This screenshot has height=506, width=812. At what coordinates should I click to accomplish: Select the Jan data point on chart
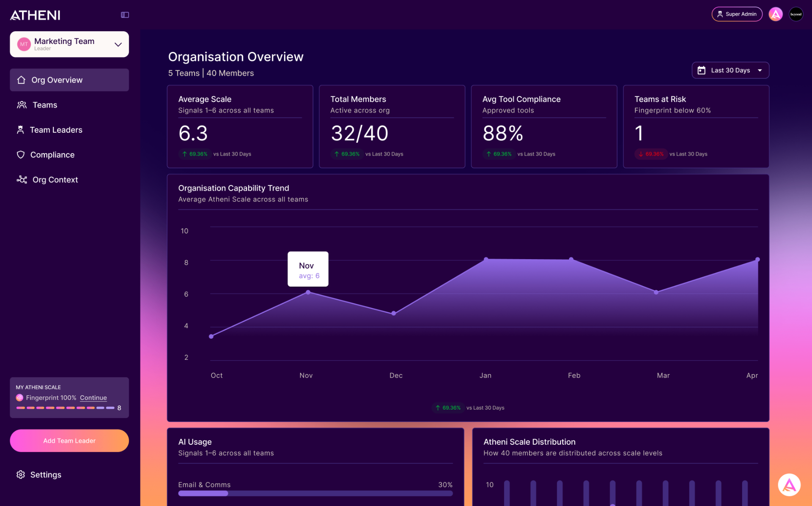click(x=486, y=259)
